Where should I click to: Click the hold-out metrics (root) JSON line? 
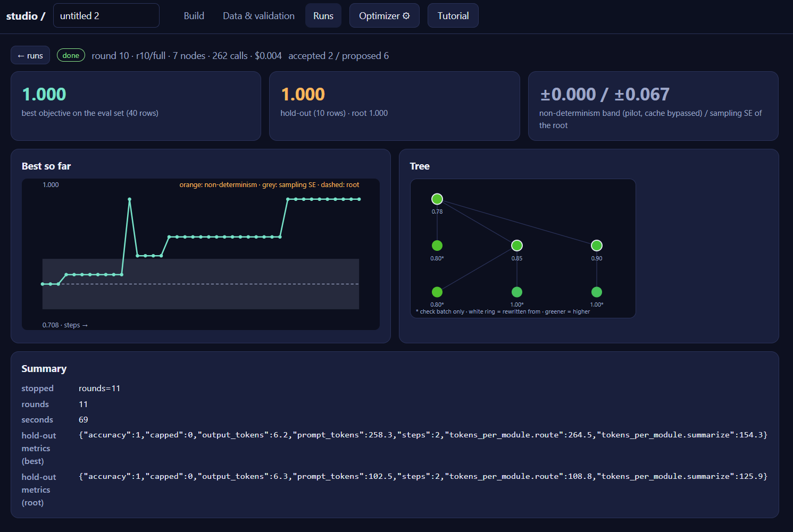pyautogui.click(x=423, y=476)
